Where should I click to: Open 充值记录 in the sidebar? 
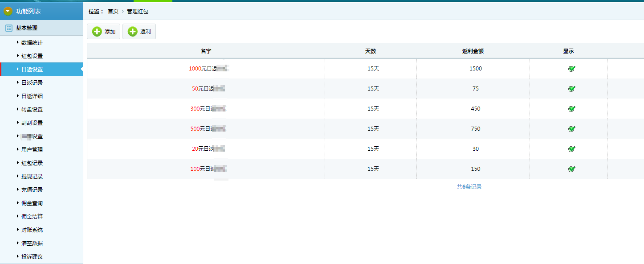coord(32,190)
